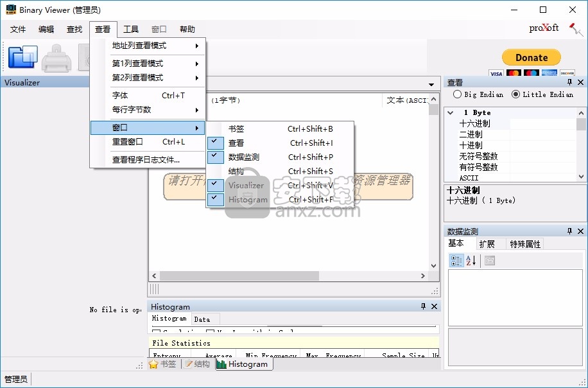
Task: Enable the 书签 window in the submenu
Action: [x=280, y=128]
